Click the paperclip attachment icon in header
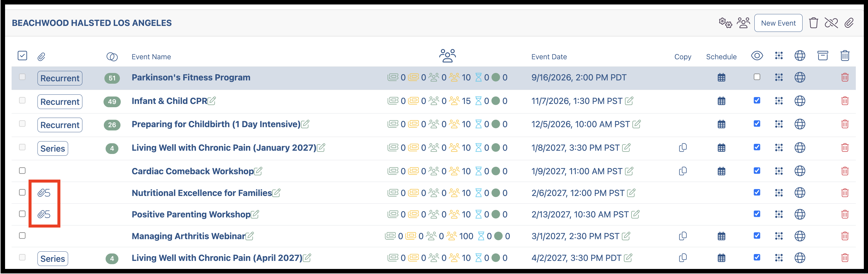 [x=849, y=23]
